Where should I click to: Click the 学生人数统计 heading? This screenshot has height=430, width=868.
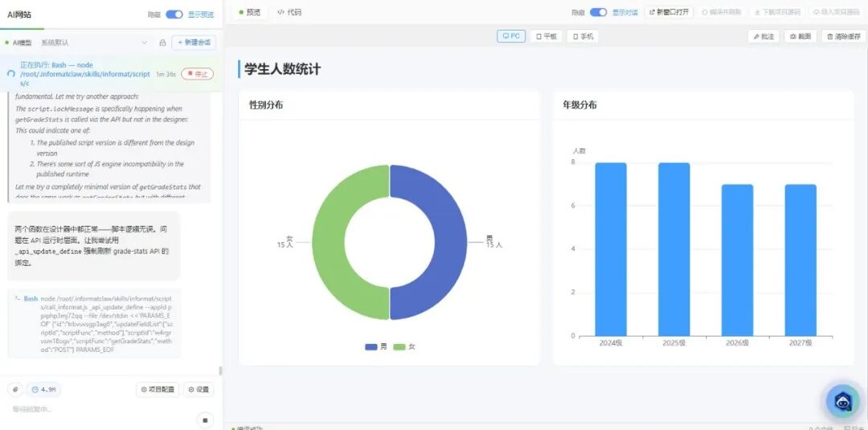(x=282, y=69)
